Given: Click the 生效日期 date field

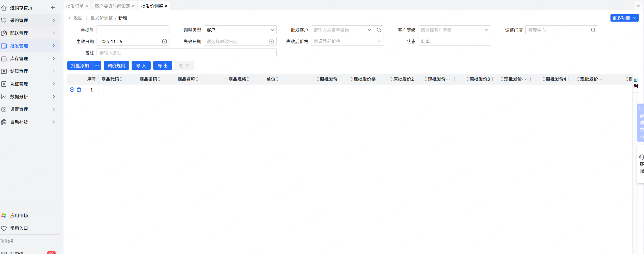Looking at the screenshot, I should coord(133,41).
